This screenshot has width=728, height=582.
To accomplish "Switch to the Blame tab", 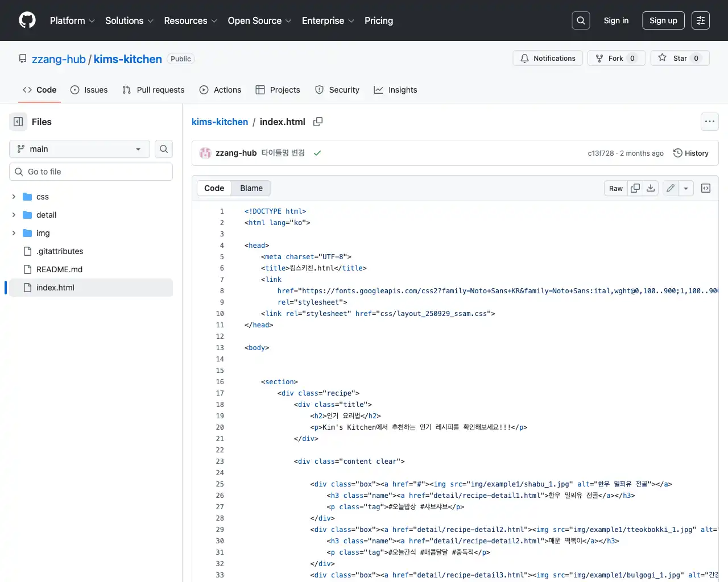I will point(251,188).
